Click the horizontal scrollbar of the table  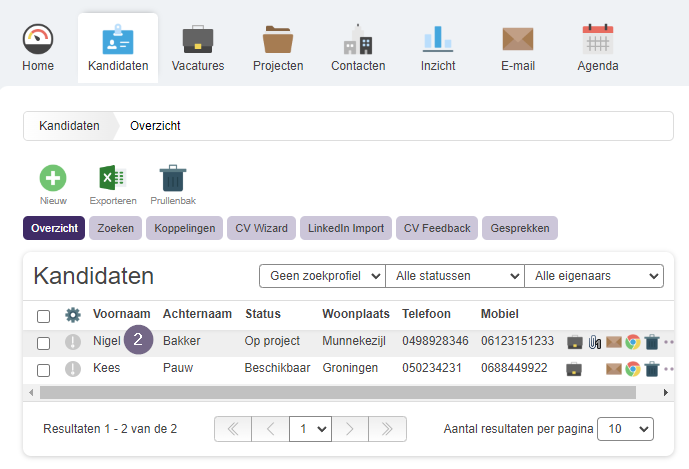tap(337, 393)
